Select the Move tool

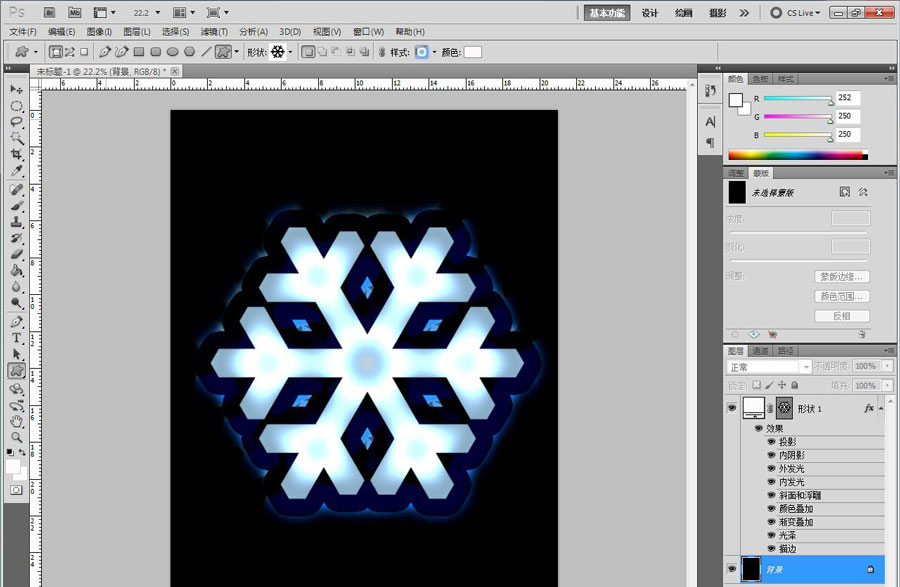pyautogui.click(x=17, y=89)
